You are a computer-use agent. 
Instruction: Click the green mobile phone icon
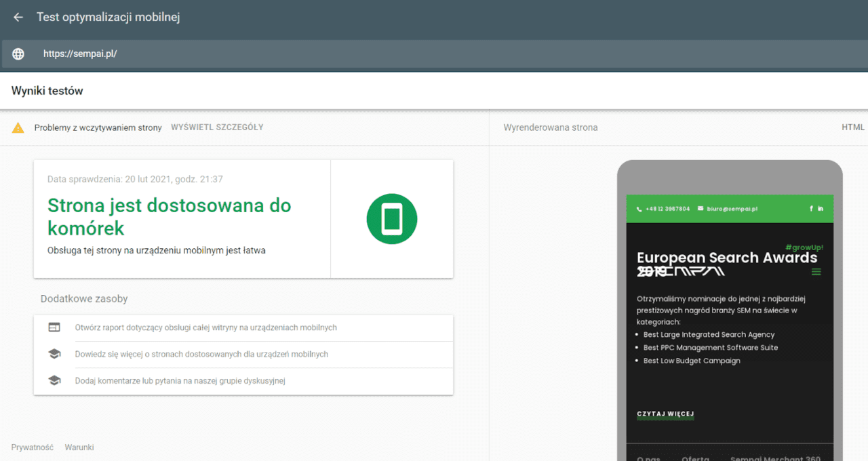[x=392, y=219]
